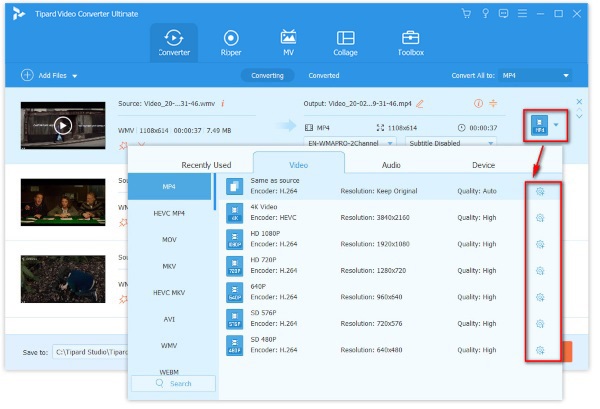Screen dimensions: 600x409
Task: Play the first video thumbnail preview
Action: pyautogui.click(x=63, y=125)
